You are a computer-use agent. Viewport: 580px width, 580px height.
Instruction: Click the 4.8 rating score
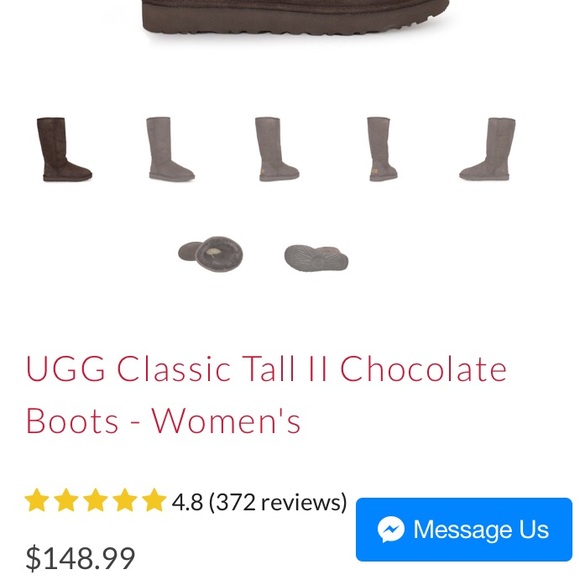pos(187,502)
